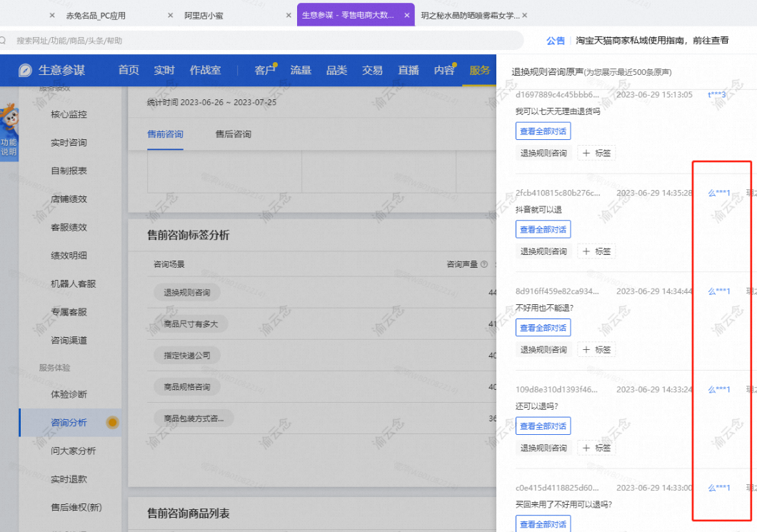Open 专属客服 in sidebar

click(69, 312)
